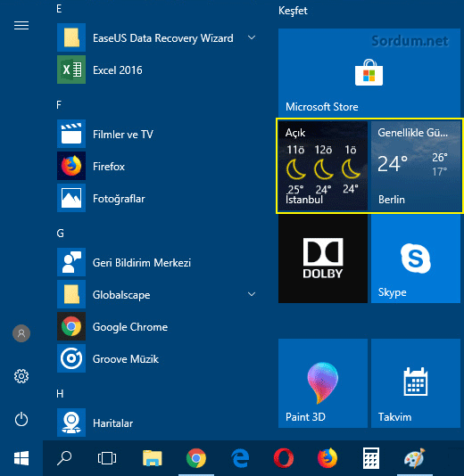Open the Paint 3D tile
Image resolution: width=464 pixels, height=476 pixels.
click(323, 383)
